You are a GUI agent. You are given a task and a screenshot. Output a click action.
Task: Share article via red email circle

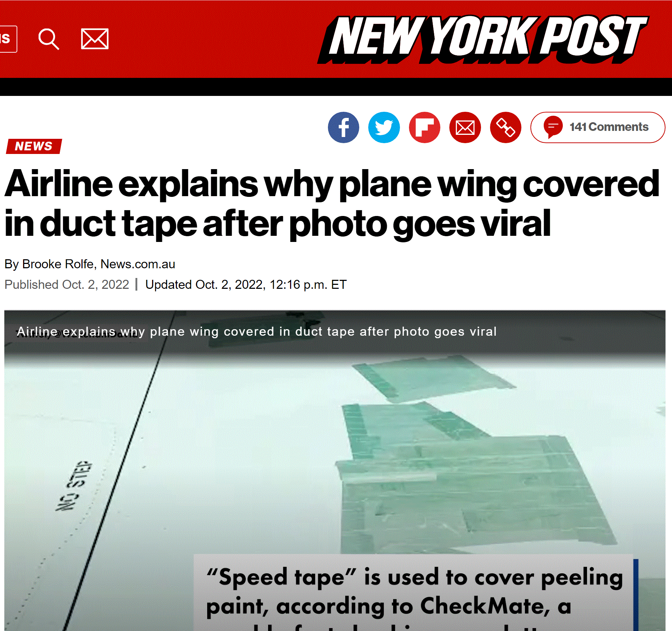click(465, 127)
